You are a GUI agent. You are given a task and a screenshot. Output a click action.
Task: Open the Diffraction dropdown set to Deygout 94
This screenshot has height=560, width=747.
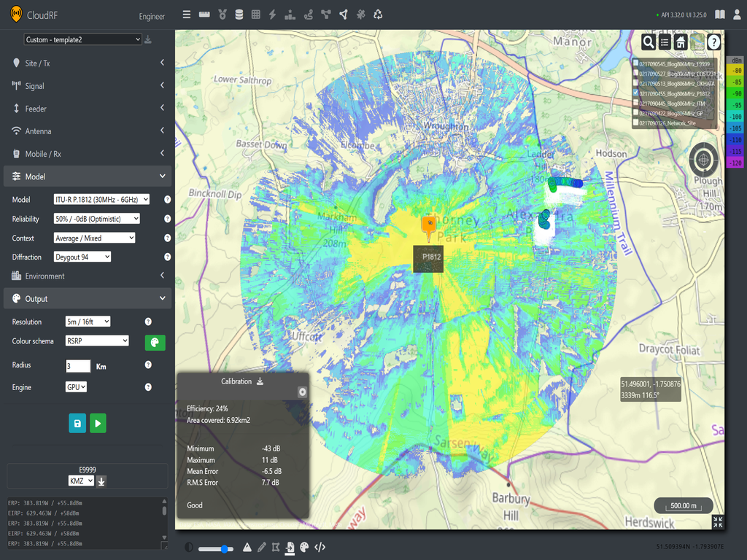click(x=82, y=257)
